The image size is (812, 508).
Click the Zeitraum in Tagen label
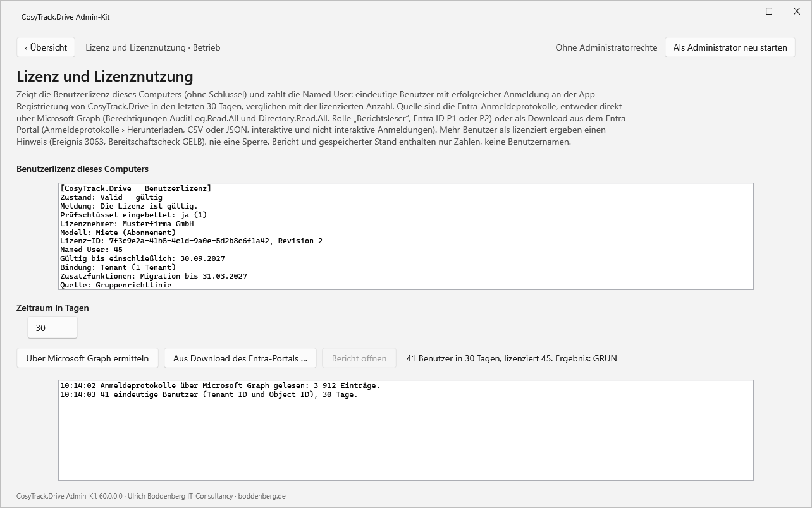coord(52,308)
